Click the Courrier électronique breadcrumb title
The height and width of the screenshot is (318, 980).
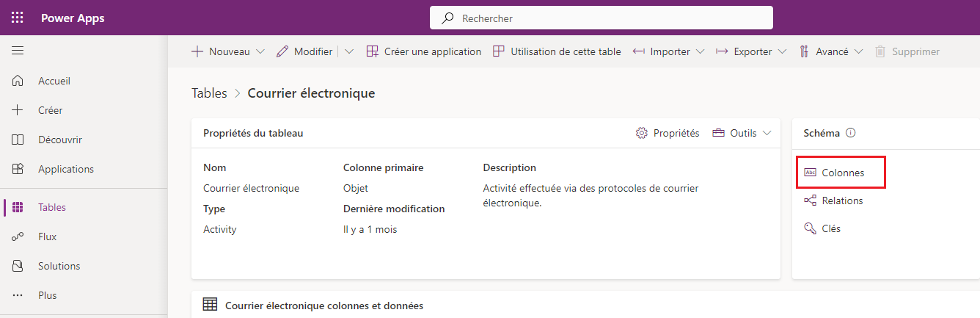pos(311,93)
